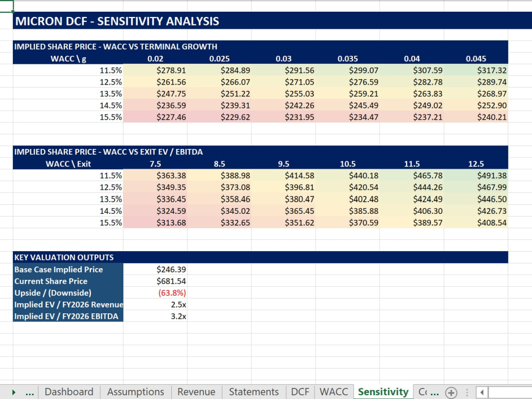Click the $227.46 cell

point(155,117)
